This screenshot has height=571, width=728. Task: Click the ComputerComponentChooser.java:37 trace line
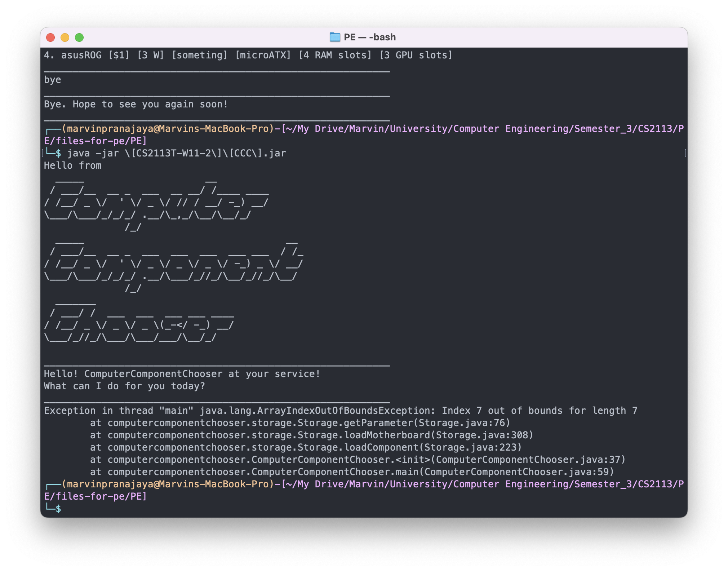358,460
